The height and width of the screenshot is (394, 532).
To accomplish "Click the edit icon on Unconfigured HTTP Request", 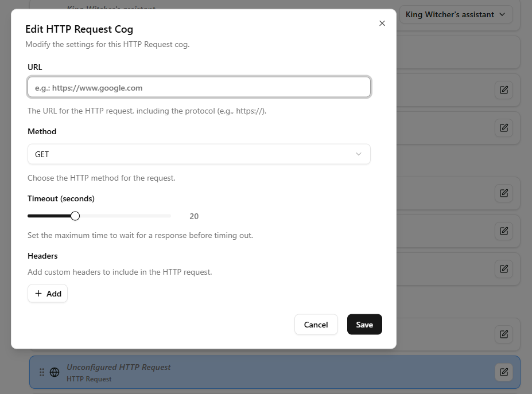I will click(x=503, y=372).
